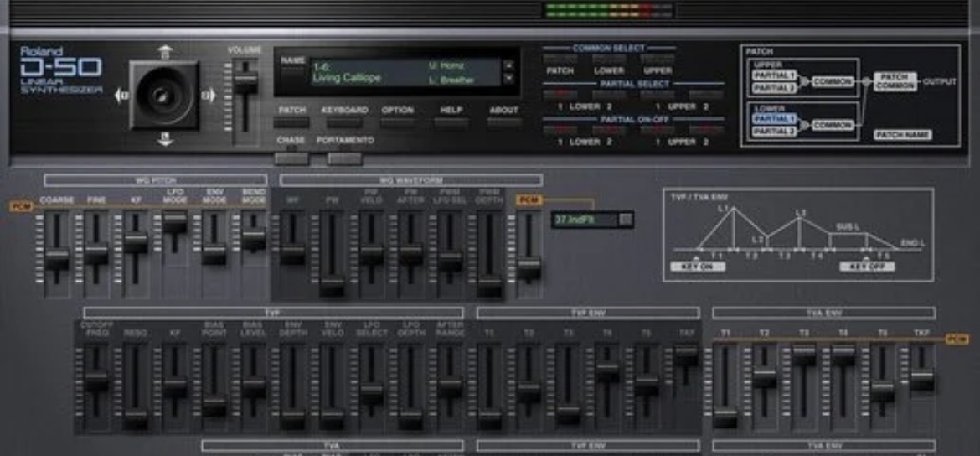Click the PCM badge left of COARSE

(x=21, y=206)
